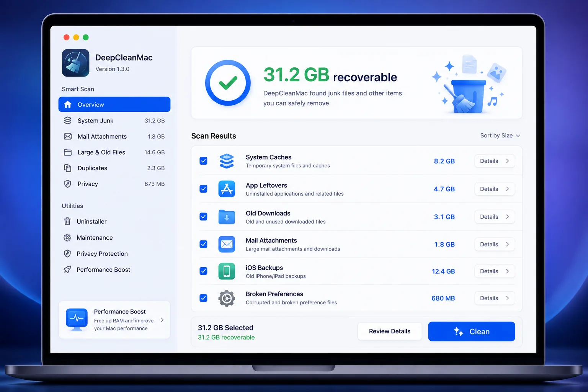Viewport: 588px width, 392px height.
Task: Click the folder icon for Large & Old Files
Action: click(x=68, y=152)
